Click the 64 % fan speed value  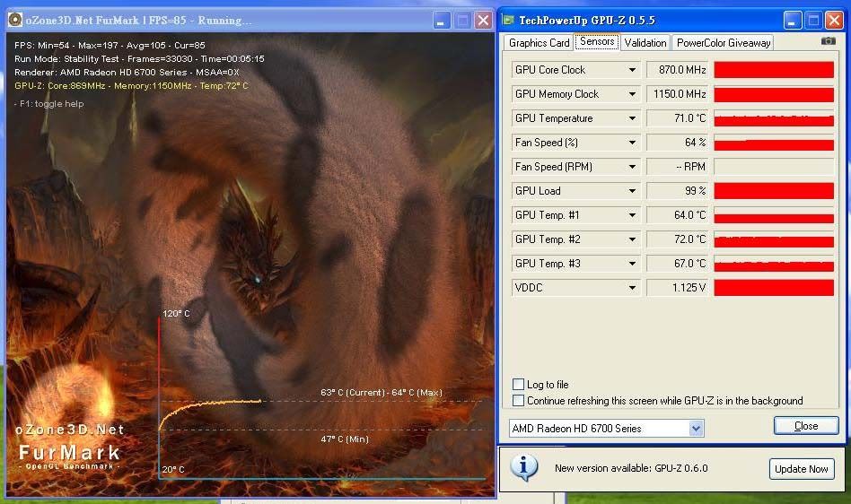pyautogui.click(x=678, y=143)
